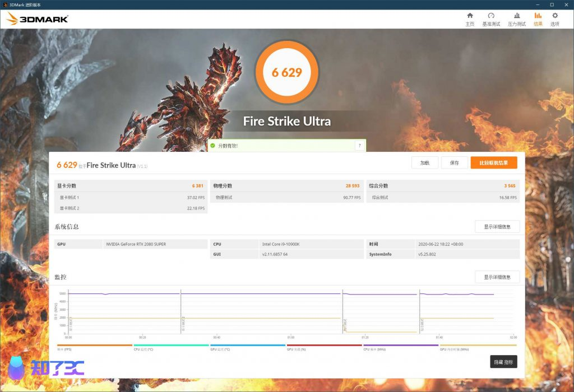The width and height of the screenshot is (574, 392).
Task: Select the graphics score value 6 381
Action: pyautogui.click(x=198, y=186)
